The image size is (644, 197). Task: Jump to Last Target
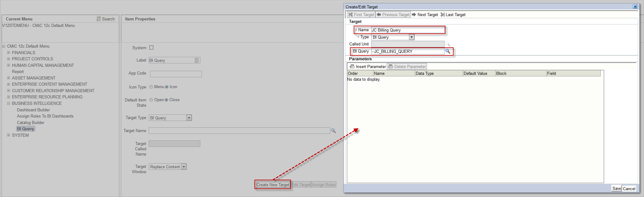click(453, 15)
